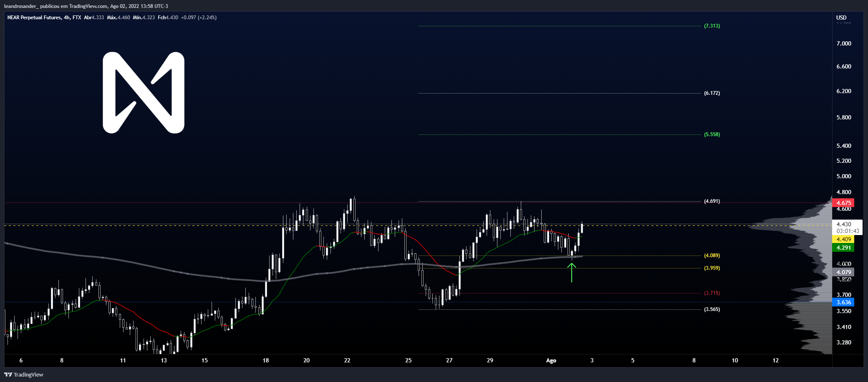Click the blue 3.636 price tag
The height and width of the screenshot is (382, 868).
coord(843,302)
